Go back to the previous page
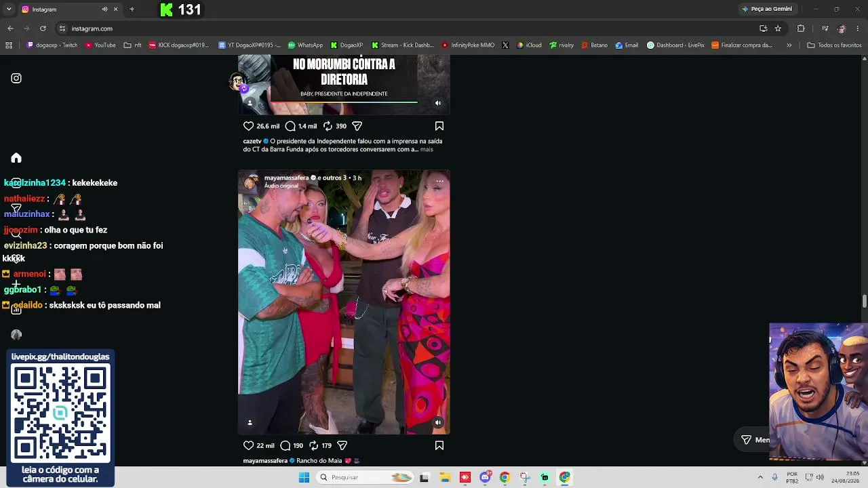The height and width of the screenshot is (488, 868). [10, 28]
